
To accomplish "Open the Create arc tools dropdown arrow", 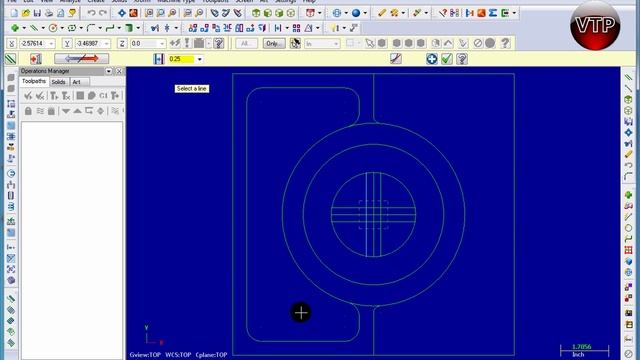I will coord(62,28).
